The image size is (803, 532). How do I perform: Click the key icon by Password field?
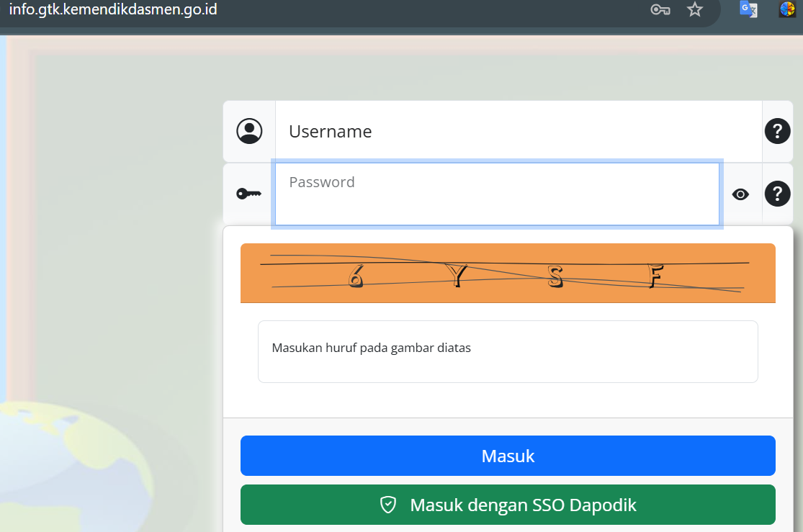click(249, 194)
